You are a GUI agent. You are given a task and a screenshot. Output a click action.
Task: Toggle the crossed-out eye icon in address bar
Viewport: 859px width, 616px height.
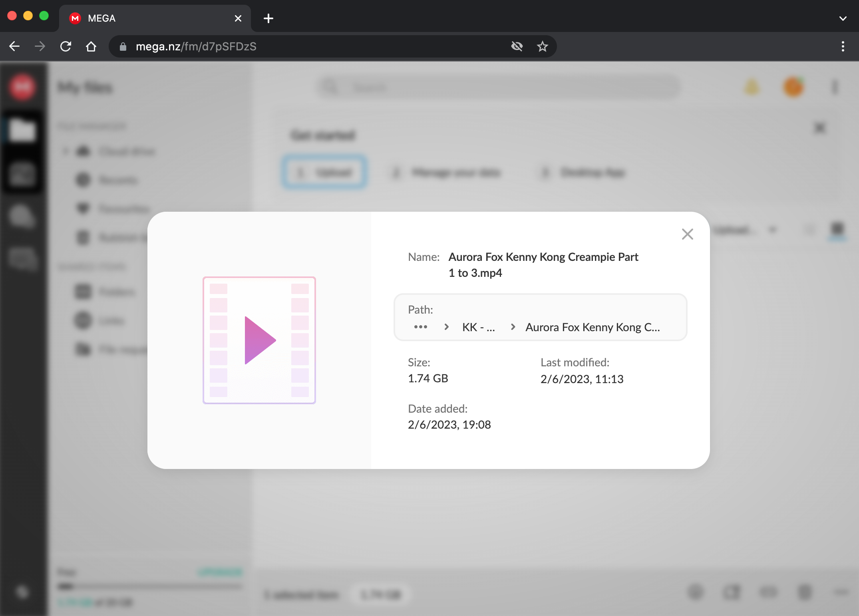[x=517, y=47]
